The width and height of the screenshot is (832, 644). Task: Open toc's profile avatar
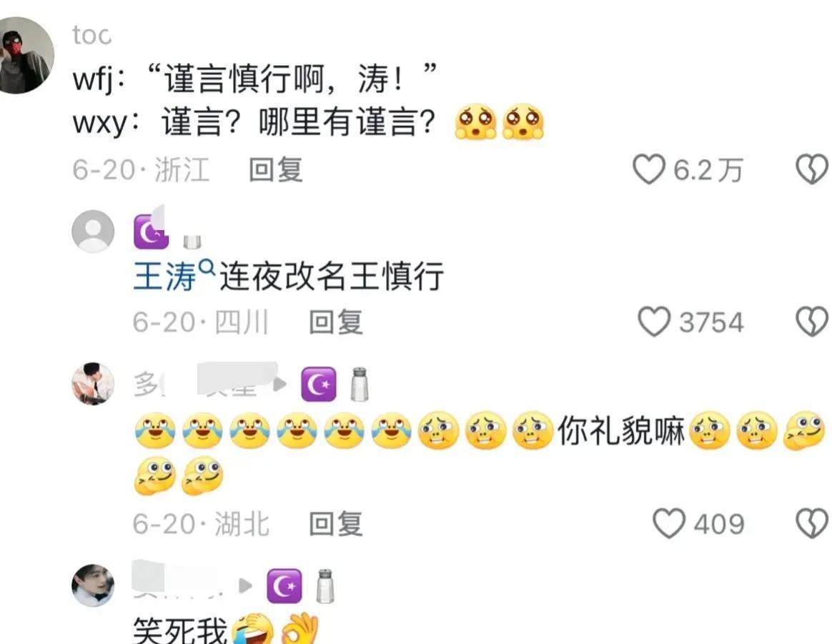[26, 55]
